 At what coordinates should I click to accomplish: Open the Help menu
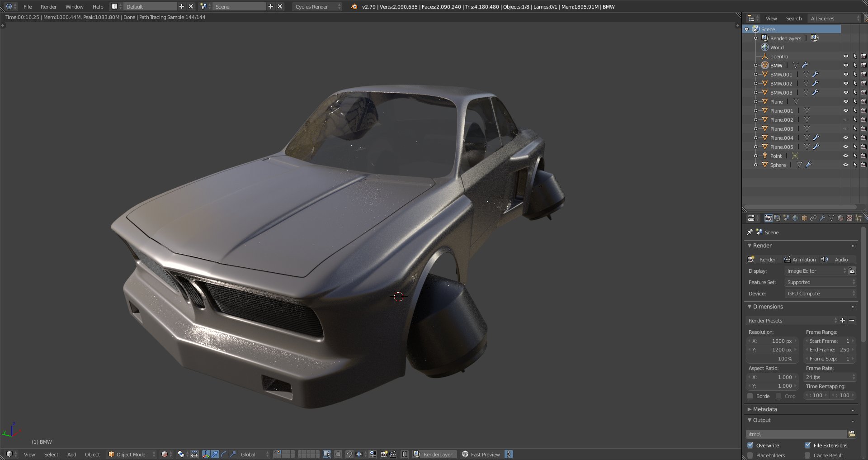tap(98, 6)
